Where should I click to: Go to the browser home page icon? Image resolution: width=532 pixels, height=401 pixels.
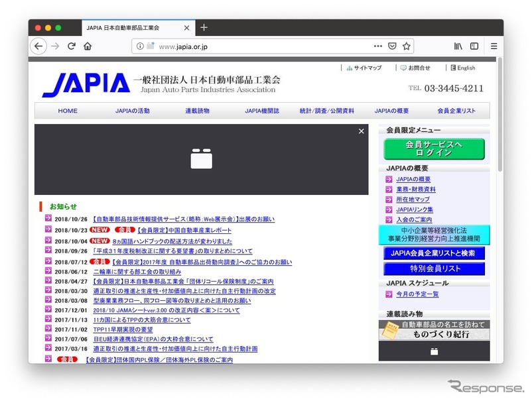click(88, 46)
